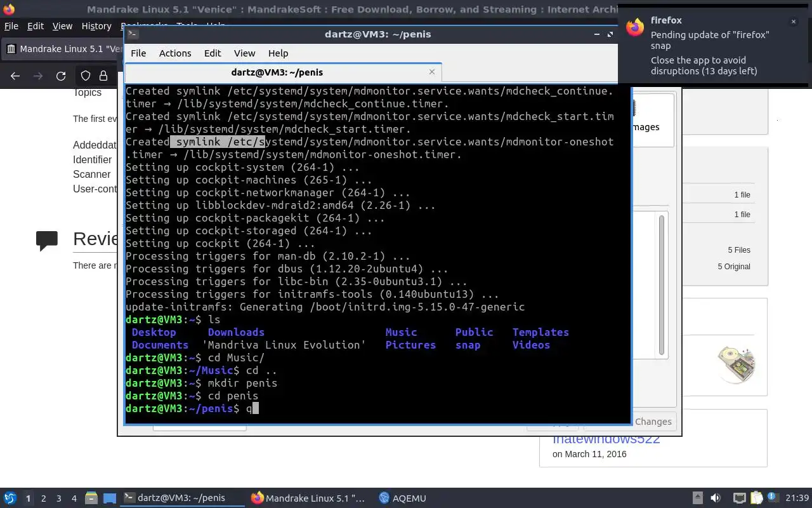Open the terminal Edit menu
This screenshot has height=508, width=812.
tap(213, 53)
